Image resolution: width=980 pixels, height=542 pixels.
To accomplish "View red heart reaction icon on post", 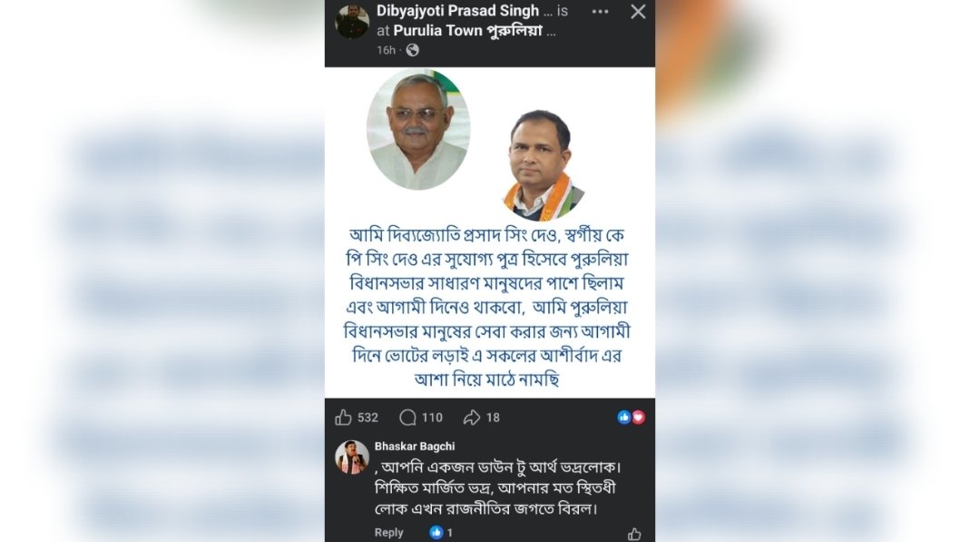I will tap(638, 418).
